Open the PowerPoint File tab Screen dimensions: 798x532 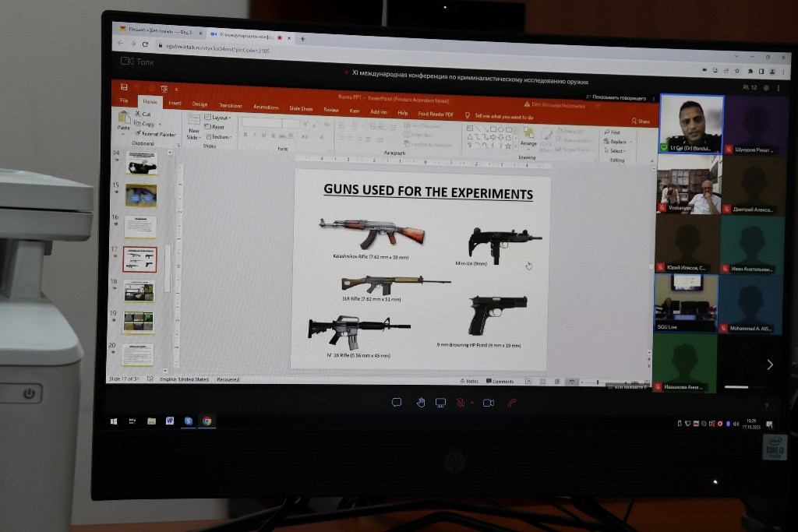124,100
